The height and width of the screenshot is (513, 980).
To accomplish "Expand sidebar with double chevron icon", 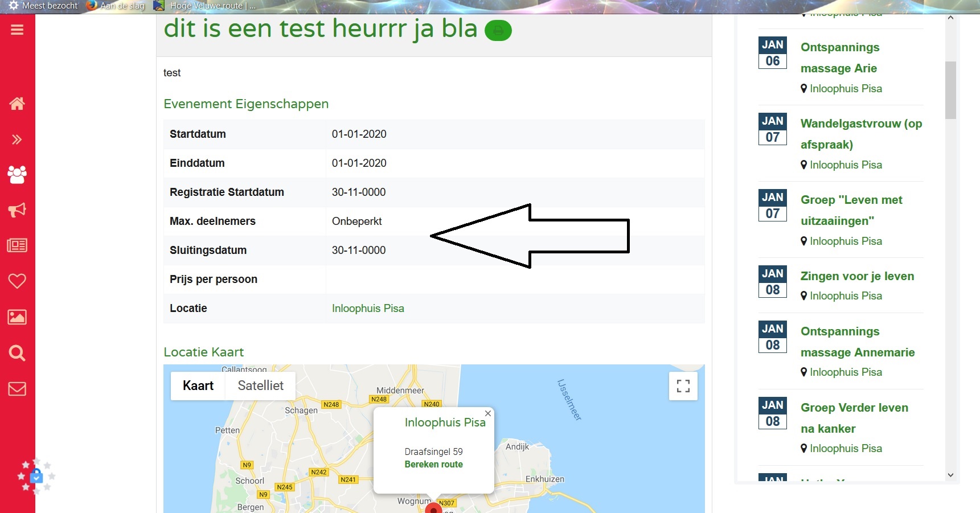I will 17,139.
